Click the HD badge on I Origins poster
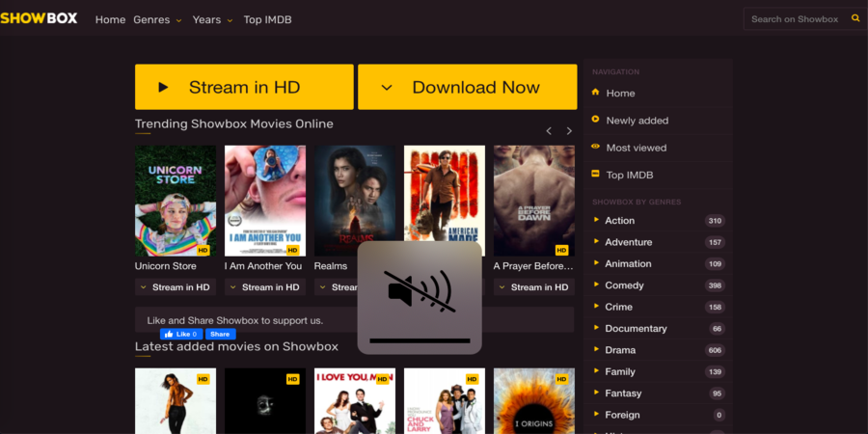868x434 pixels. coord(562,379)
